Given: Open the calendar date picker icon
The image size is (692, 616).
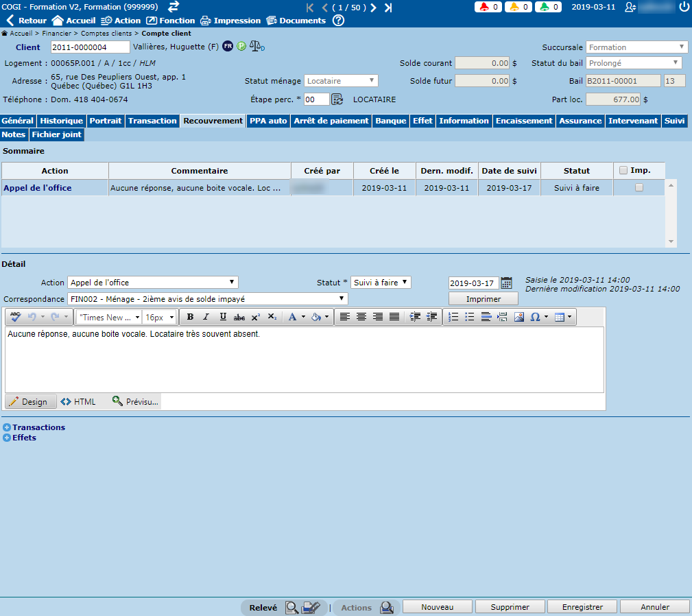Looking at the screenshot, I should coord(507,283).
